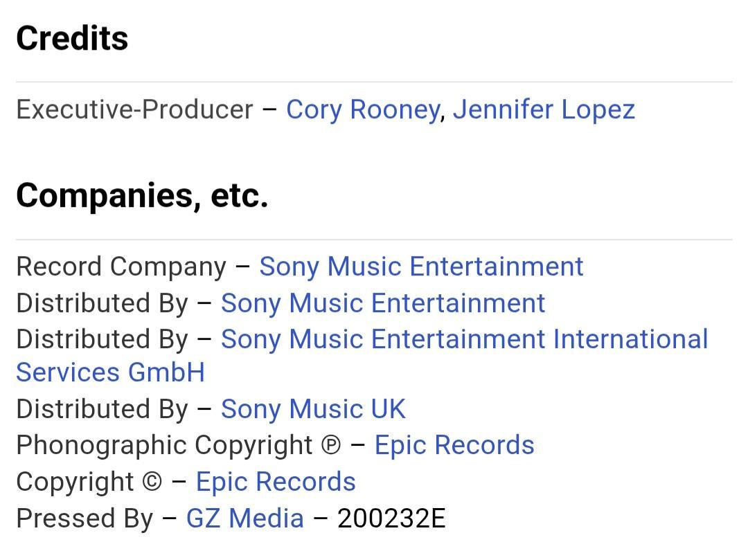Image resolution: width=748 pixels, height=560 pixels.
Task: Click the 200232E pressing number
Action: (391, 518)
